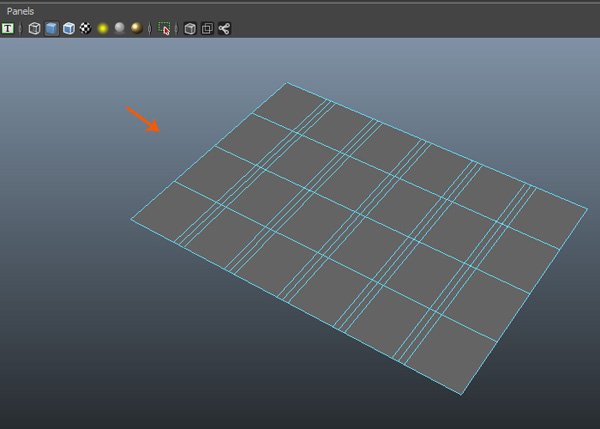Image resolution: width=600 pixels, height=429 pixels.
Task: Toggle X-Ray Active Components overlapping squares
Action: (x=207, y=28)
